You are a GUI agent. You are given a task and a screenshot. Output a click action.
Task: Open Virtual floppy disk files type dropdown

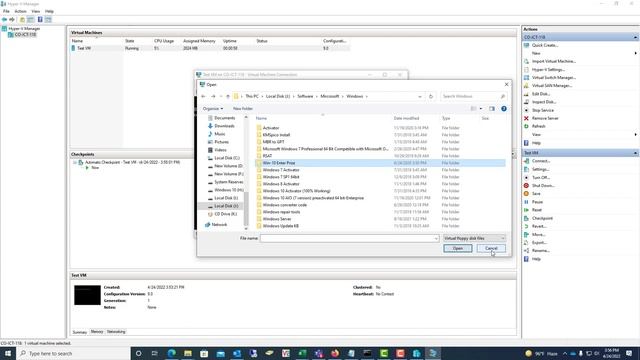[474, 238]
